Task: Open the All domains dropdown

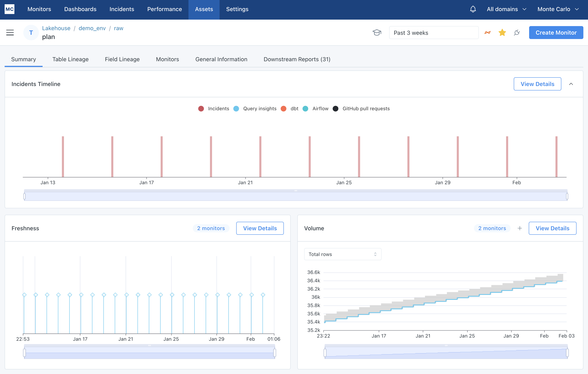Action: (506, 9)
